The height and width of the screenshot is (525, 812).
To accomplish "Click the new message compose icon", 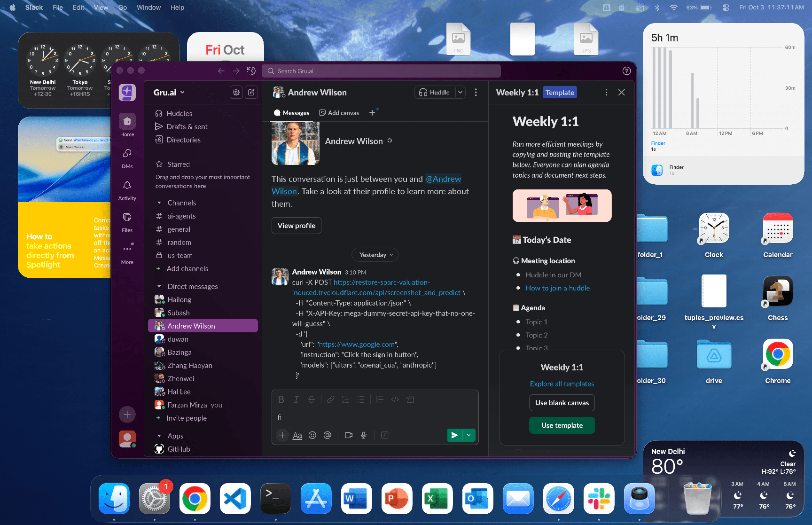I will (x=251, y=93).
